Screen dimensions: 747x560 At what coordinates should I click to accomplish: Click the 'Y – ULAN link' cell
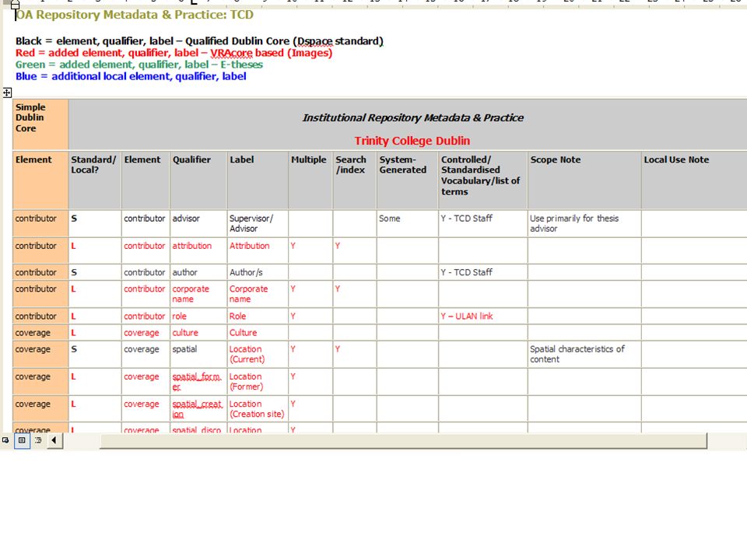pos(482,317)
